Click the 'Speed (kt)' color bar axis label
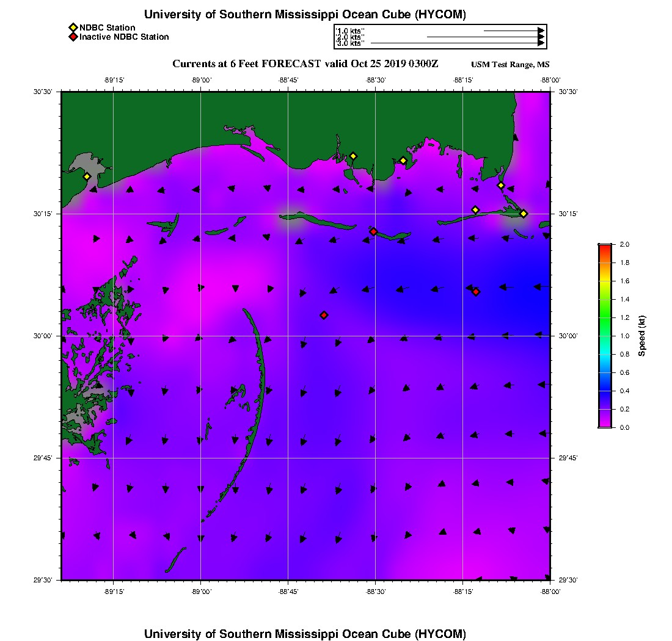The image size is (672, 641). pos(641,336)
